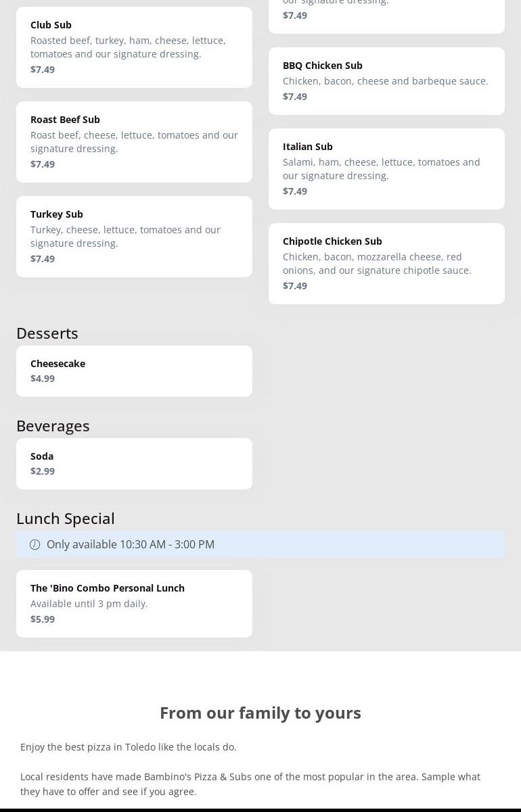Select the Roast Beef Sub card
Screen dimensions: 521x812
134,142
